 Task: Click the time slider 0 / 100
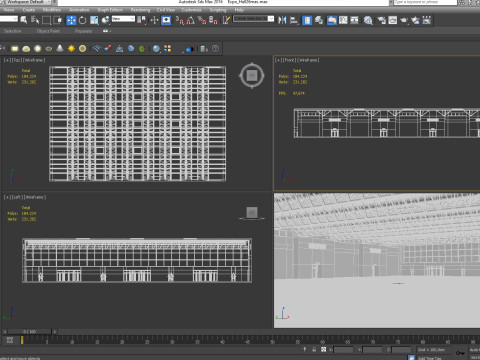(29, 332)
